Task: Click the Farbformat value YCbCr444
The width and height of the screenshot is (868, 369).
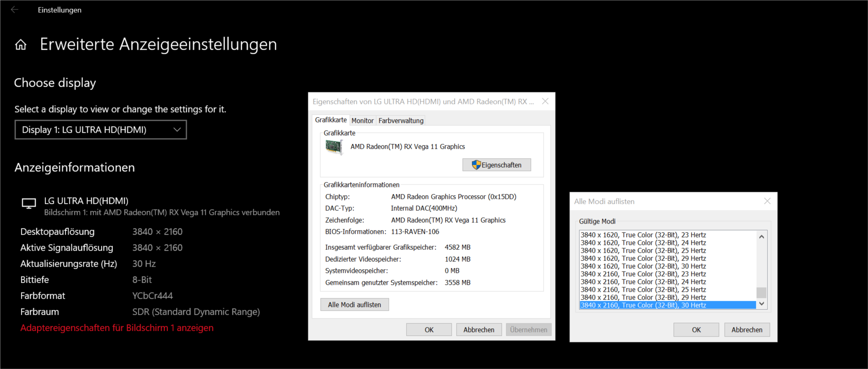Action: pyautogui.click(x=152, y=296)
